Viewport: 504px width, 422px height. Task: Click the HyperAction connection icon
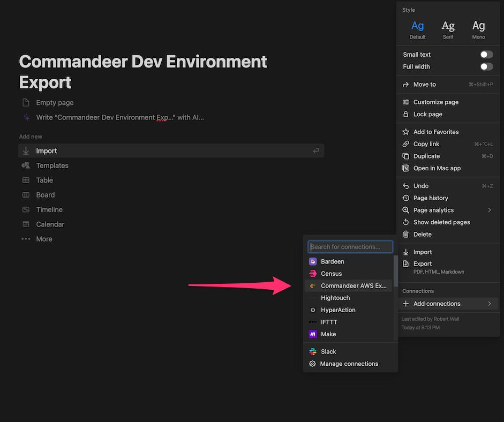pos(313,310)
